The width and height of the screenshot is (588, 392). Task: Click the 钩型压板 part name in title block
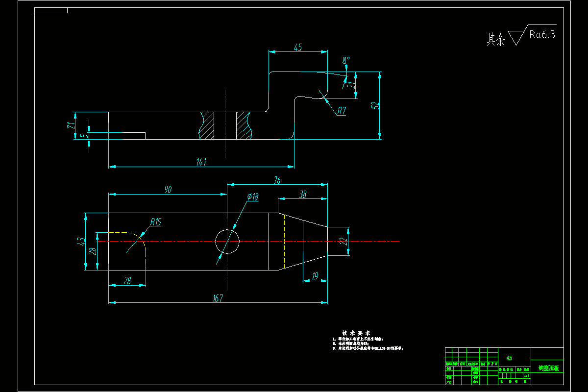(x=548, y=368)
